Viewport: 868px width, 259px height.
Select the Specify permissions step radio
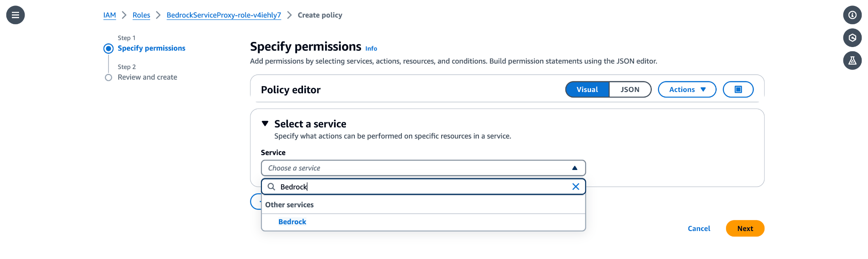(x=108, y=48)
